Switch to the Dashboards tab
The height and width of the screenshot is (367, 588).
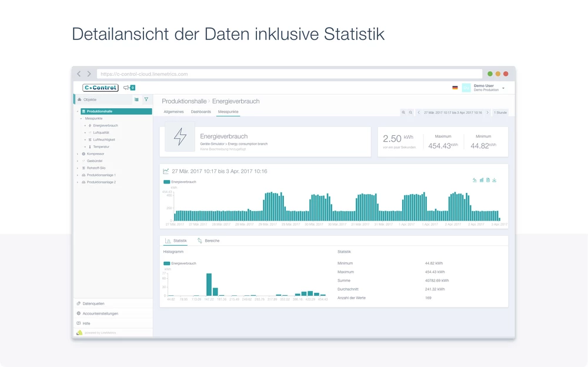tap(201, 112)
